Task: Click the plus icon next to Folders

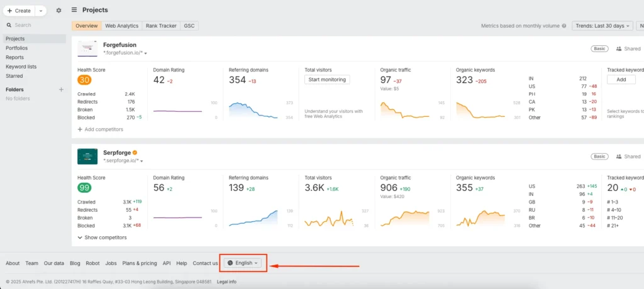Action: (61, 90)
